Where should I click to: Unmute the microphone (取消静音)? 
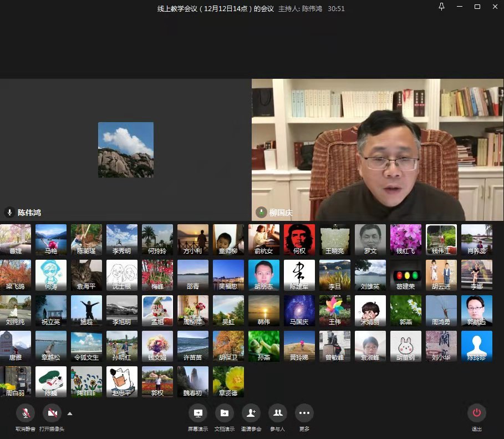tap(25, 413)
